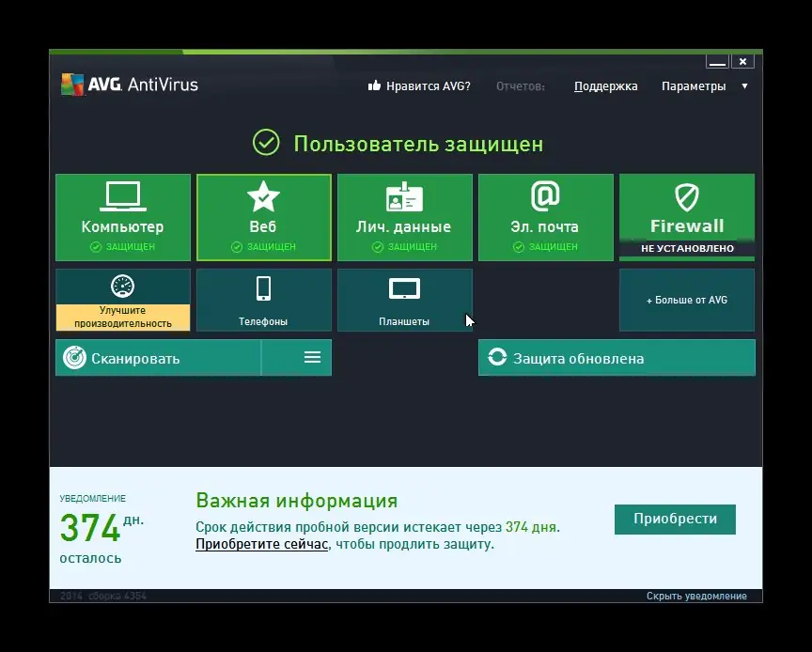Image resolution: width=812 pixels, height=652 pixels.
Task: Open the Эл. почта email tile
Action: (545, 217)
